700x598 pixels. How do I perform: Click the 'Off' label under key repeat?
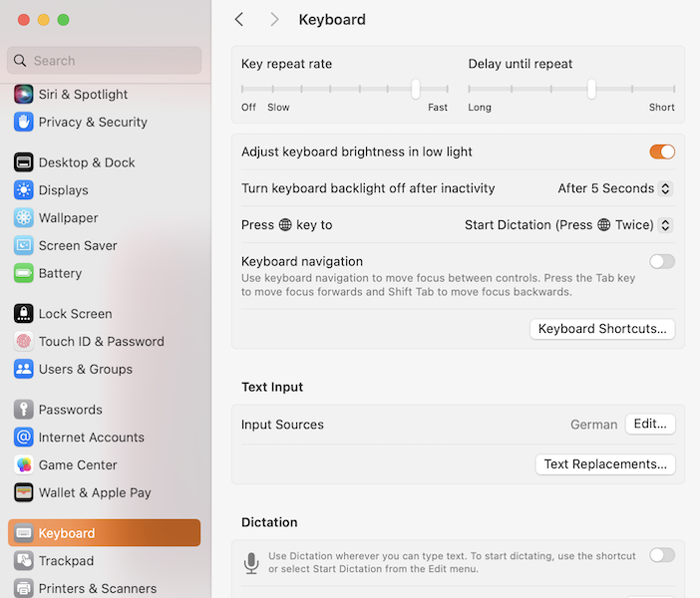click(x=248, y=108)
